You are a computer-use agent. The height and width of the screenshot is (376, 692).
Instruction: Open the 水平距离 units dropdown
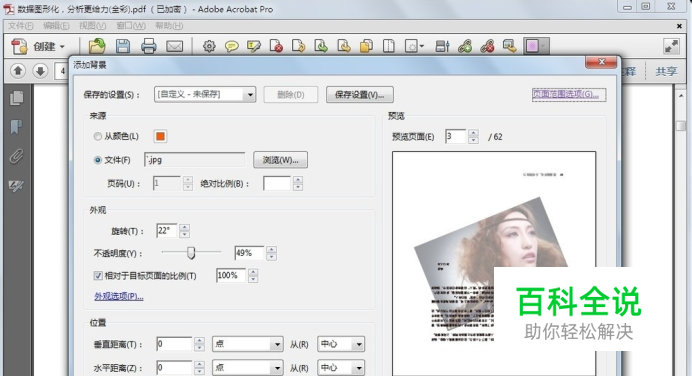coord(248,368)
